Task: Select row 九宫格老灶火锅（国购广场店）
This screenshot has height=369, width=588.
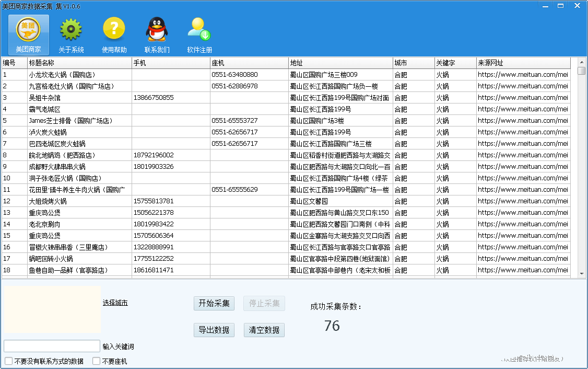Action: (x=286, y=86)
